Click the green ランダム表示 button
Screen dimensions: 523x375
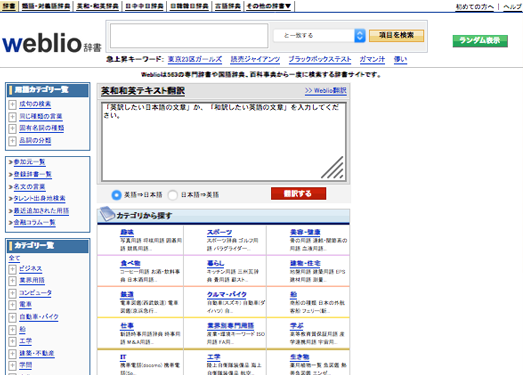(x=480, y=41)
